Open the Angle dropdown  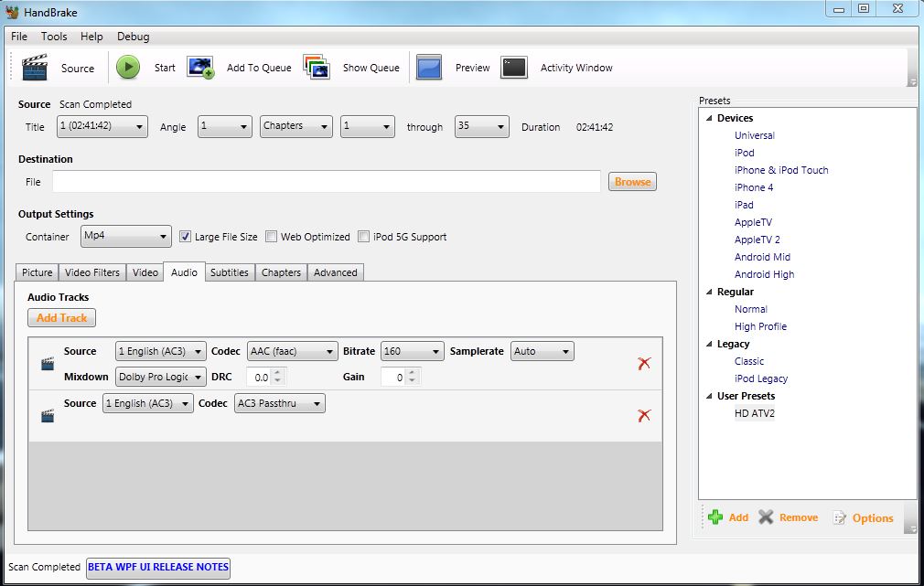pyautogui.click(x=224, y=127)
